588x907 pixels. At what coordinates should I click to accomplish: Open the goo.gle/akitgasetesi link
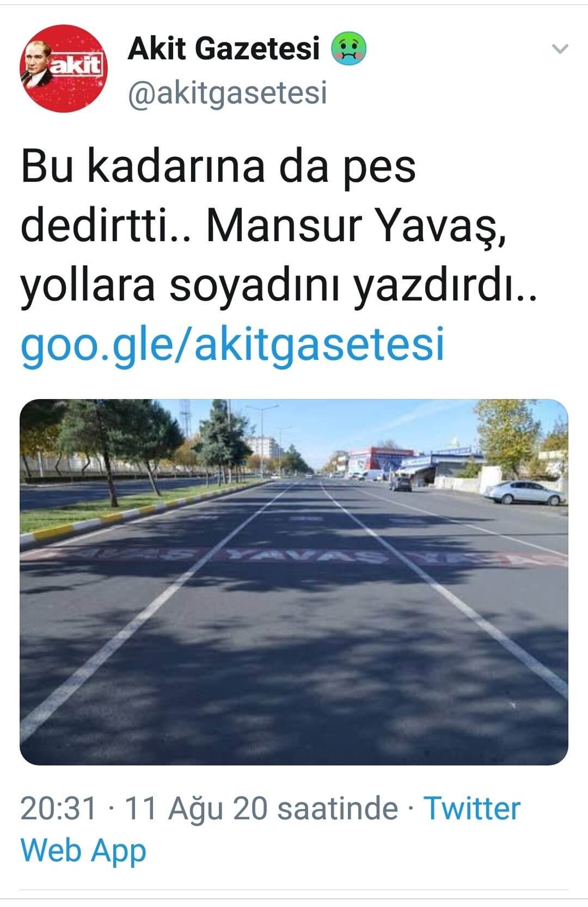coord(232,345)
